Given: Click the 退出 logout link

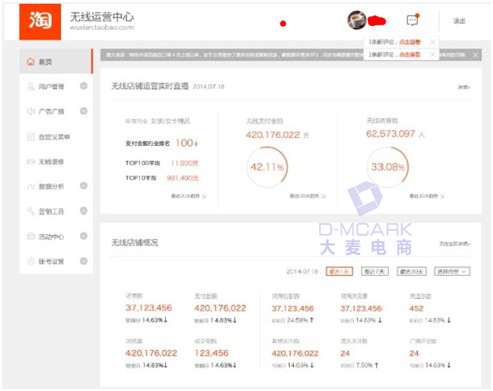Looking at the screenshot, I should point(459,21).
